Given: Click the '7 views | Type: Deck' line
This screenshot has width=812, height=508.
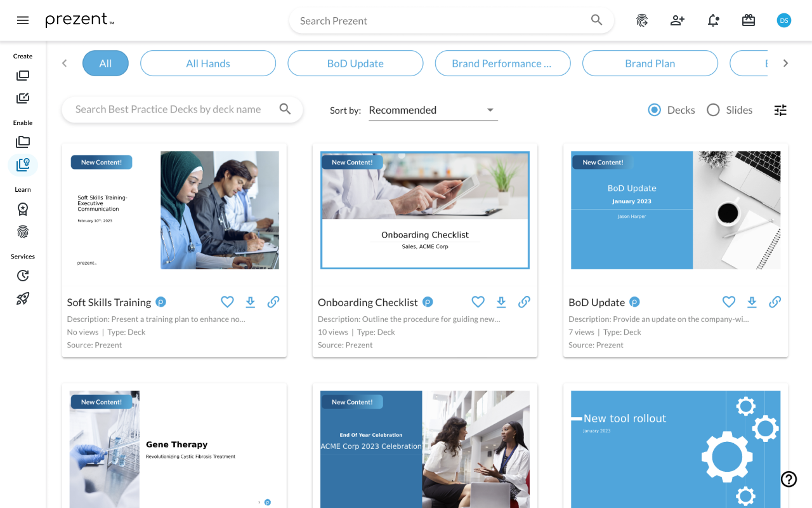Looking at the screenshot, I should coord(605,332).
